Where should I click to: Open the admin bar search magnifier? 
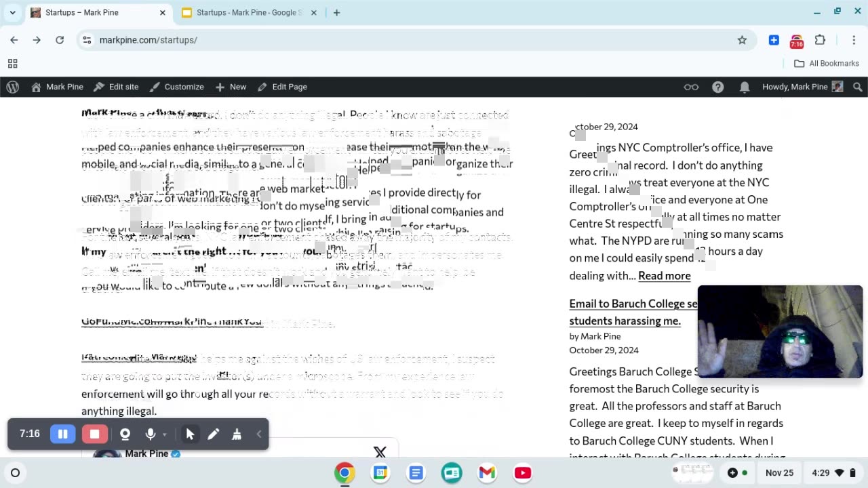(x=858, y=87)
